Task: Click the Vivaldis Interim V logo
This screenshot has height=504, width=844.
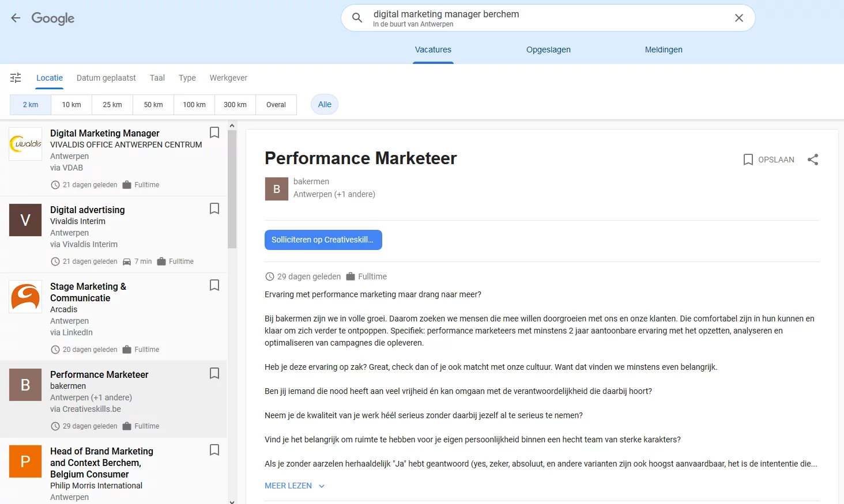Action: coord(25,220)
